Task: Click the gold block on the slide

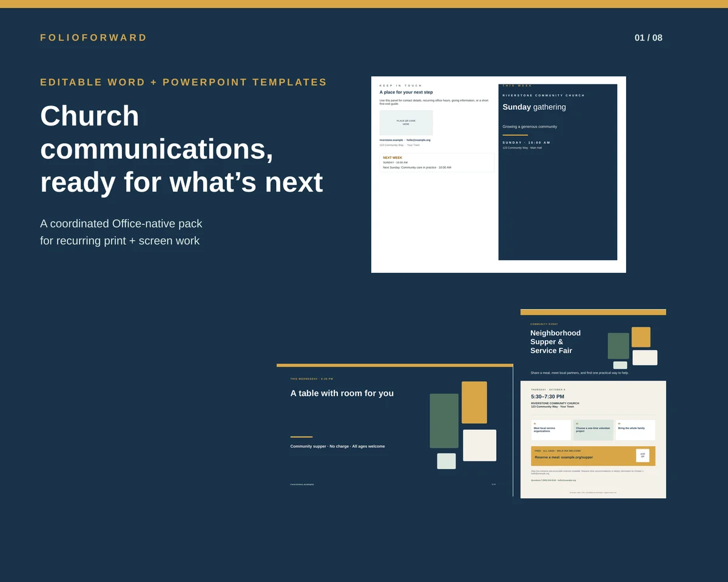Action: pyautogui.click(x=474, y=403)
